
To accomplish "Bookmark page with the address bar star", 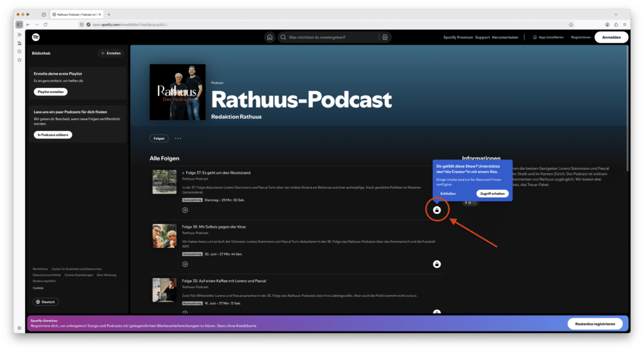I will pyautogui.click(x=571, y=25).
